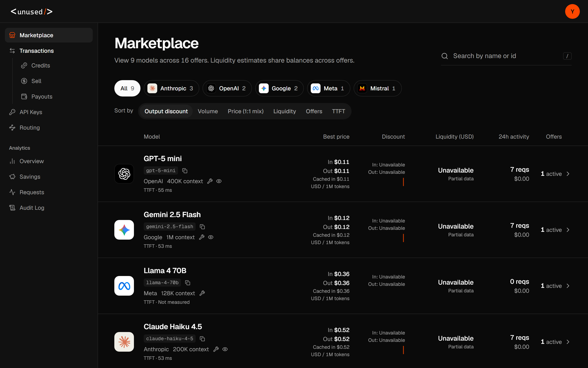Click the unused logo in header

[32, 11]
